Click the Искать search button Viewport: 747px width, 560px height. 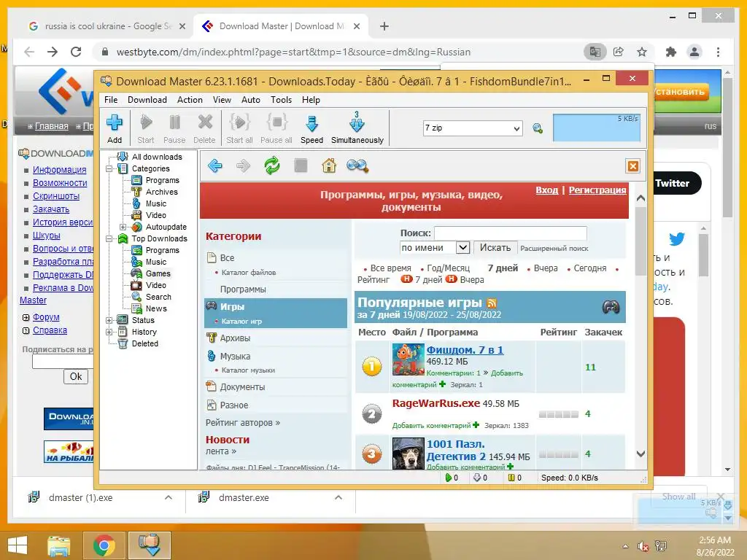[495, 248]
